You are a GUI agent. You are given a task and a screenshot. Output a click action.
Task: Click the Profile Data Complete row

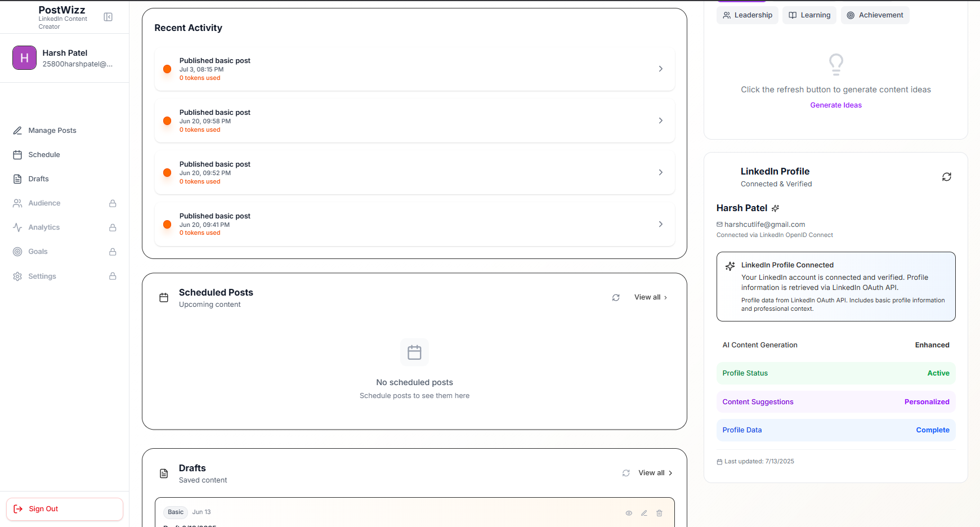(836, 430)
